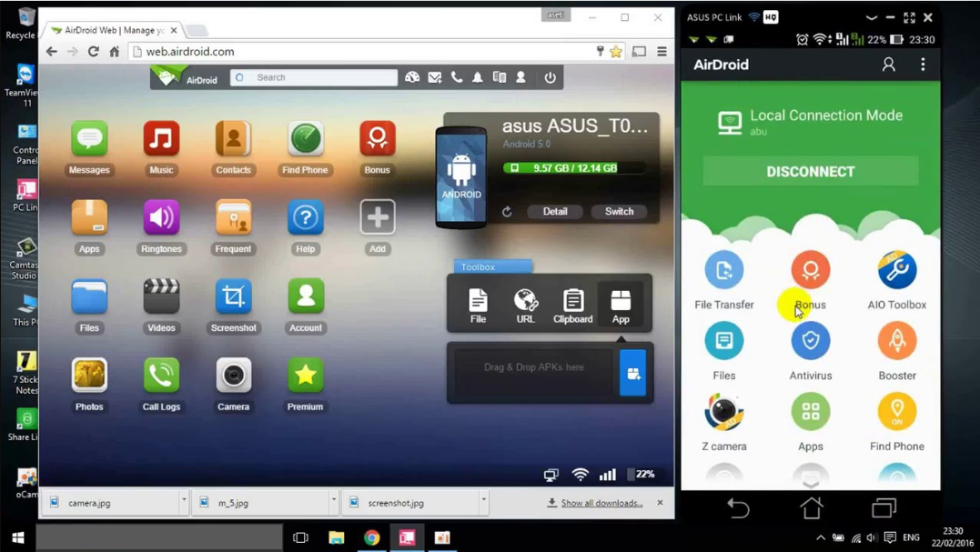Screen dimensions: 980x552
Task: Open Photos manager
Action: tap(89, 376)
